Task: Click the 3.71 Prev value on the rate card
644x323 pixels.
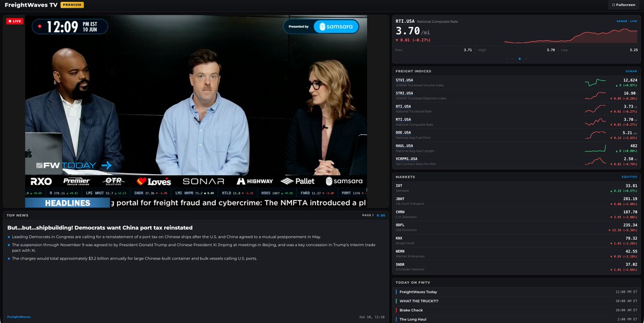Action: coord(468,50)
